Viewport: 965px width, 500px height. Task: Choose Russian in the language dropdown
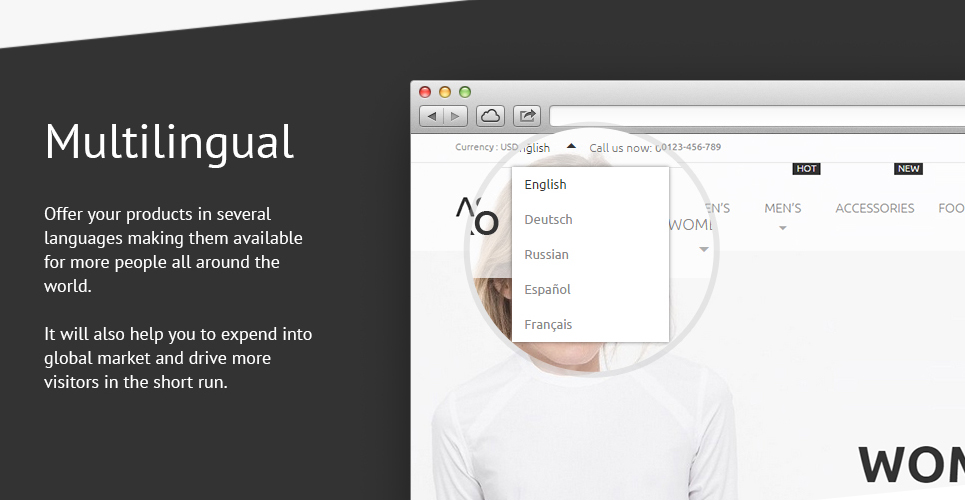[547, 254]
